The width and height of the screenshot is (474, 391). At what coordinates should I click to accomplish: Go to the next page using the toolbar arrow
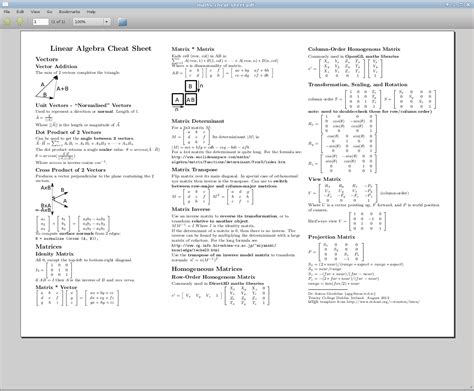(x=20, y=22)
